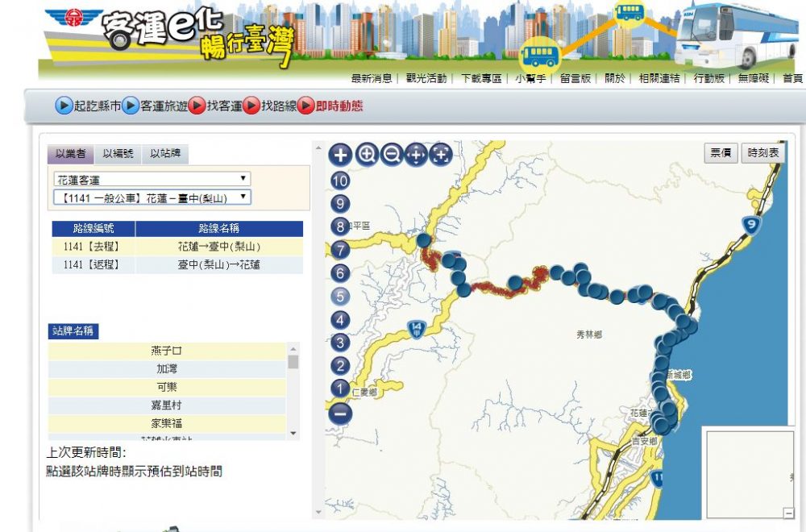Click the 行動版 link
The image size is (806, 532).
click(x=708, y=78)
